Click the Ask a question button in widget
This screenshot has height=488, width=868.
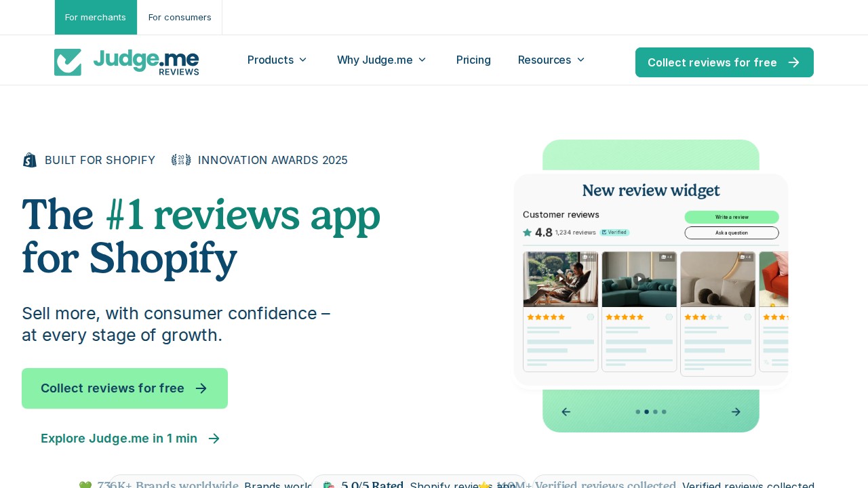[732, 232]
